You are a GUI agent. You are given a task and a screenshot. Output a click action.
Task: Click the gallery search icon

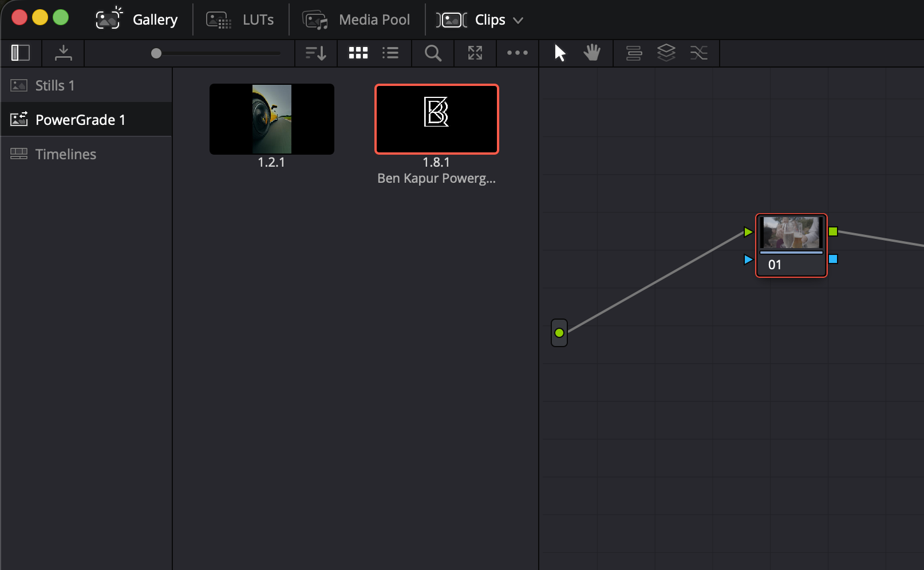(433, 53)
